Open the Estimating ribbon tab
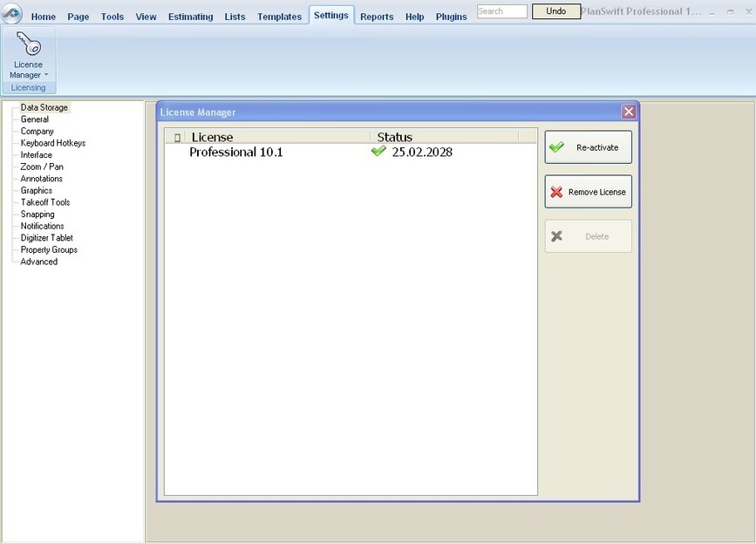756x544 pixels. [x=190, y=17]
